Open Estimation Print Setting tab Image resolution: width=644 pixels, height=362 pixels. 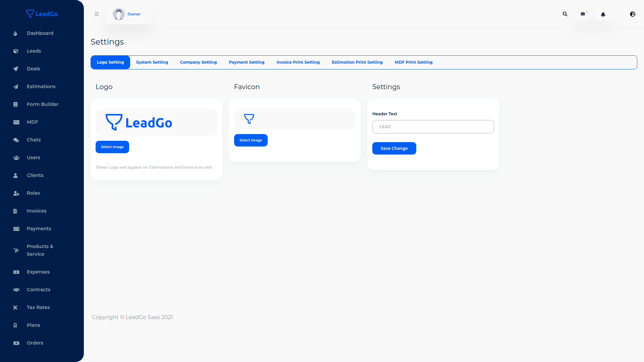click(357, 62)
